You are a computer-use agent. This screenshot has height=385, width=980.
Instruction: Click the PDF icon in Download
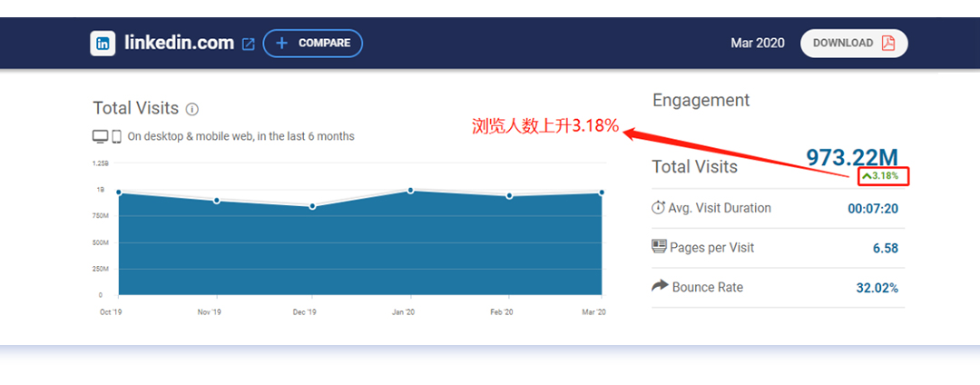coord(888,43)
